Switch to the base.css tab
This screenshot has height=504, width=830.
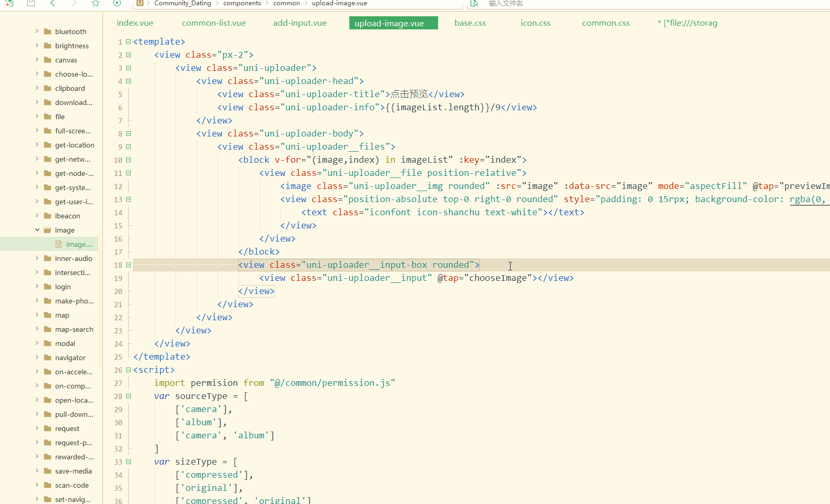point(470,23)
